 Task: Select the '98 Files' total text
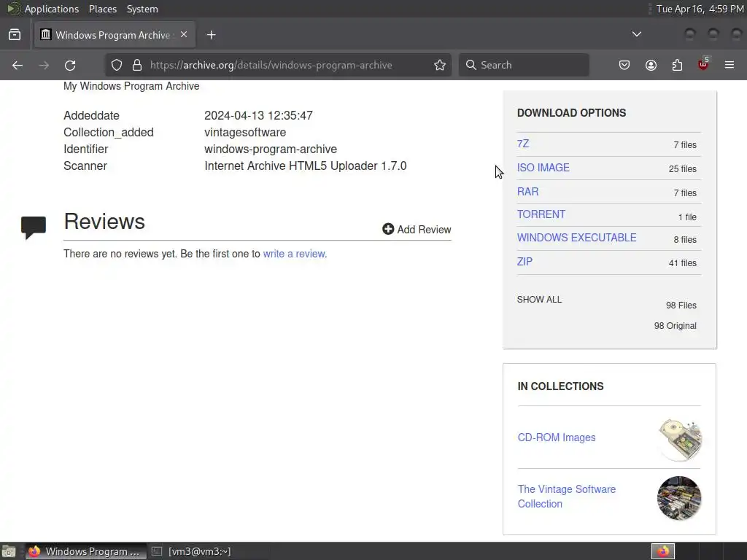pos(681,306)
